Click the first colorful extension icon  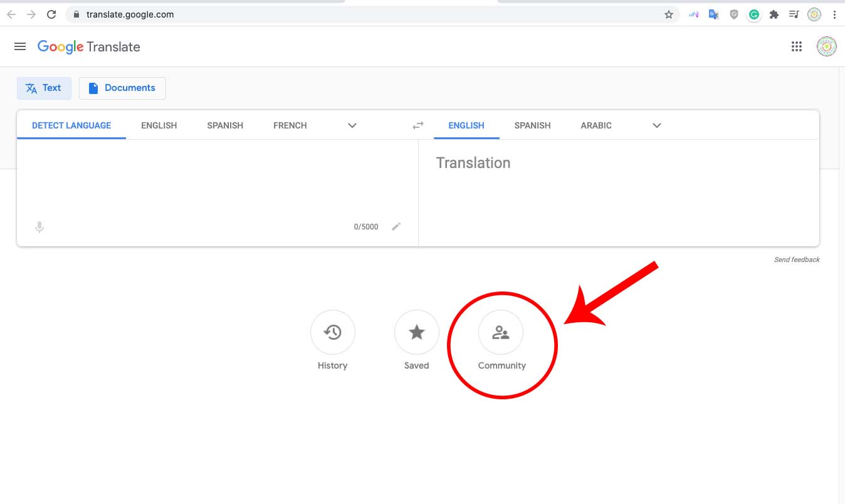click(x=693, y=14)
